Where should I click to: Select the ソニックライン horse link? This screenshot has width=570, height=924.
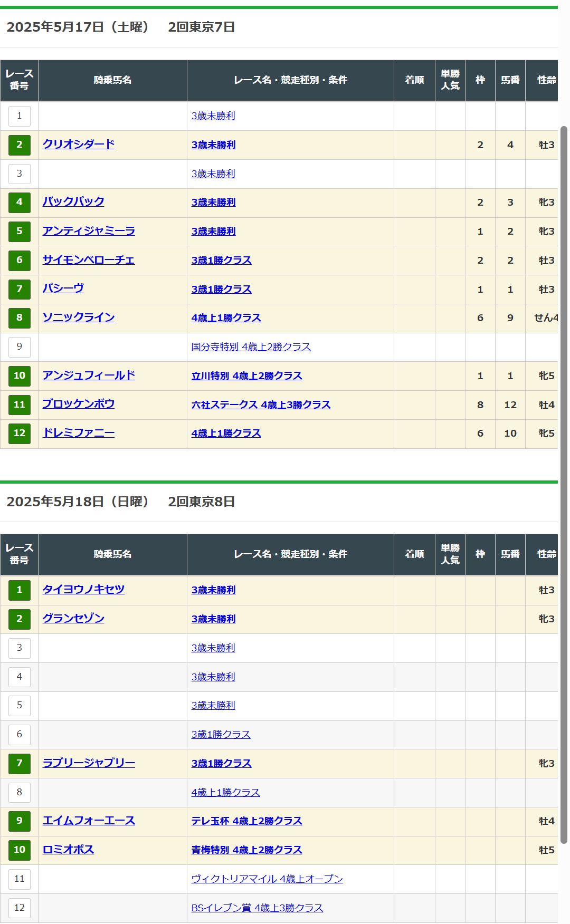78,317
